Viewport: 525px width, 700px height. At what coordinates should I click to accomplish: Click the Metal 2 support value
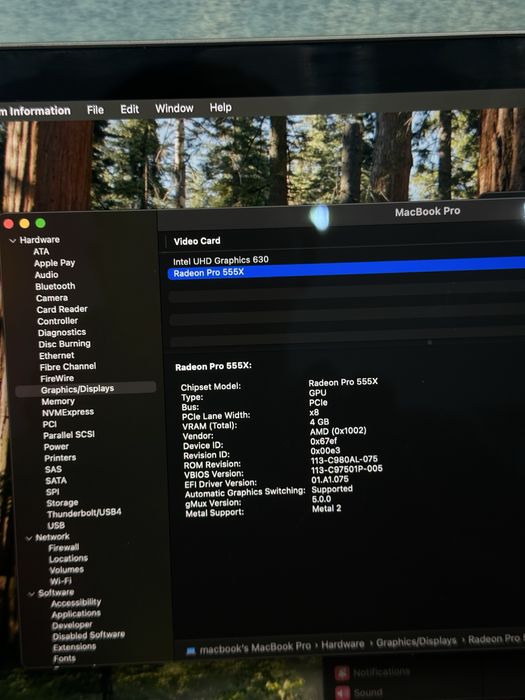[326, 508]
